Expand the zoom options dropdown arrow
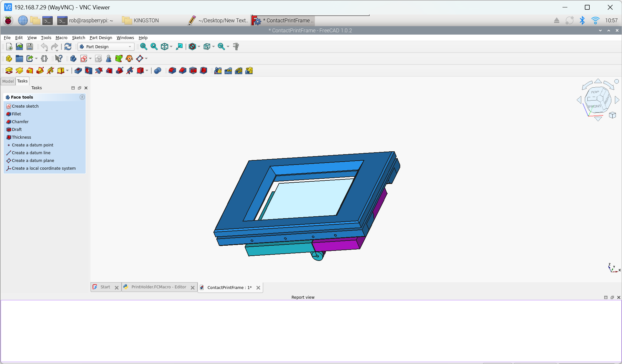622x364 pixels. click(228, 47)
